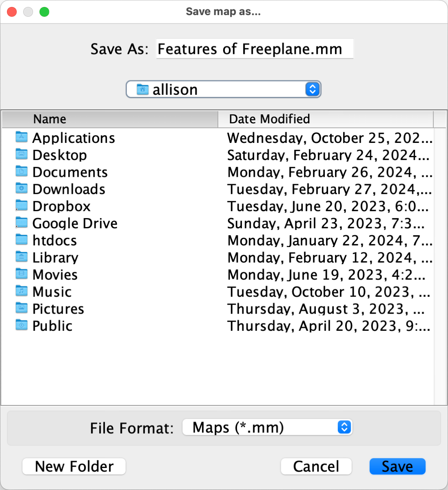
Task: Click the Dropbox folder icon
Action: coord(22,206)
